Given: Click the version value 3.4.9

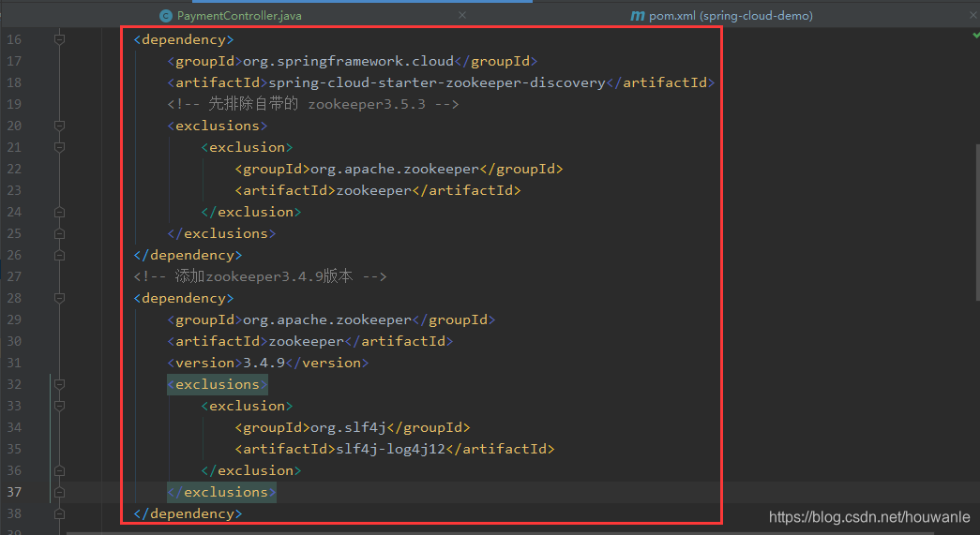Looking at the screenshot, I should [264, 363].
